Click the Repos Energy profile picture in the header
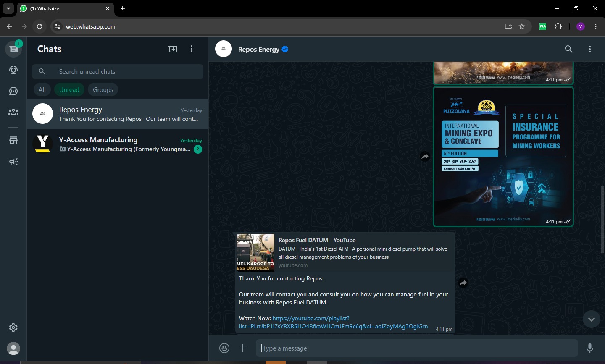Screen dimensions: 605x364 click(224, 49)
